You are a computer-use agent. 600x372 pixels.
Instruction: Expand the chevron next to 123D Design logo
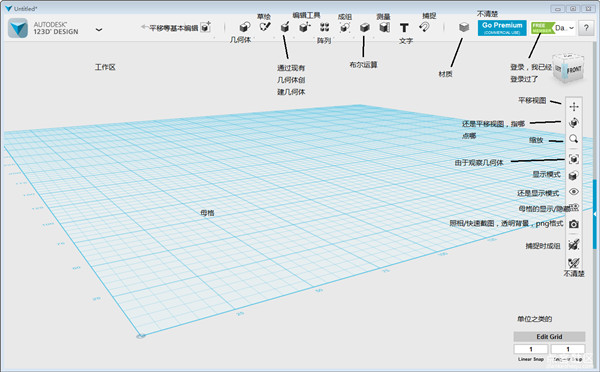(x=99, y=29)
